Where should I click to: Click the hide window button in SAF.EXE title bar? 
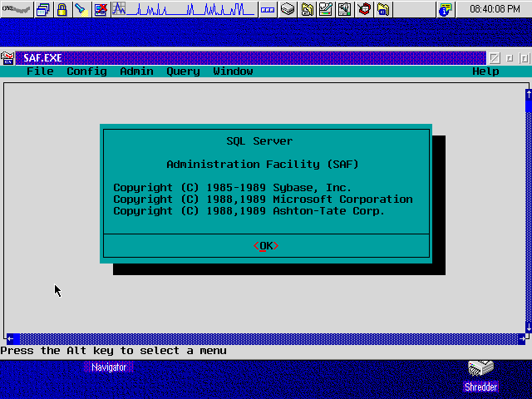495,58
